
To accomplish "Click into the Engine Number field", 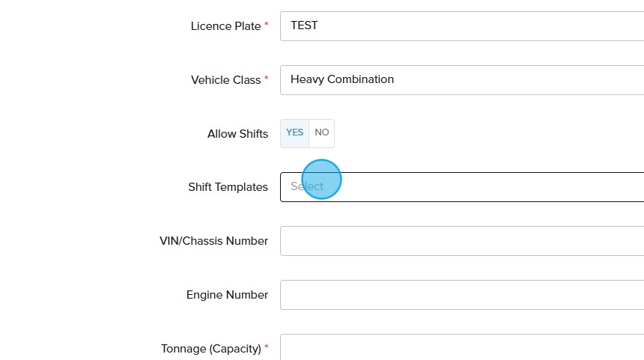I will click(x=461, y=295).
